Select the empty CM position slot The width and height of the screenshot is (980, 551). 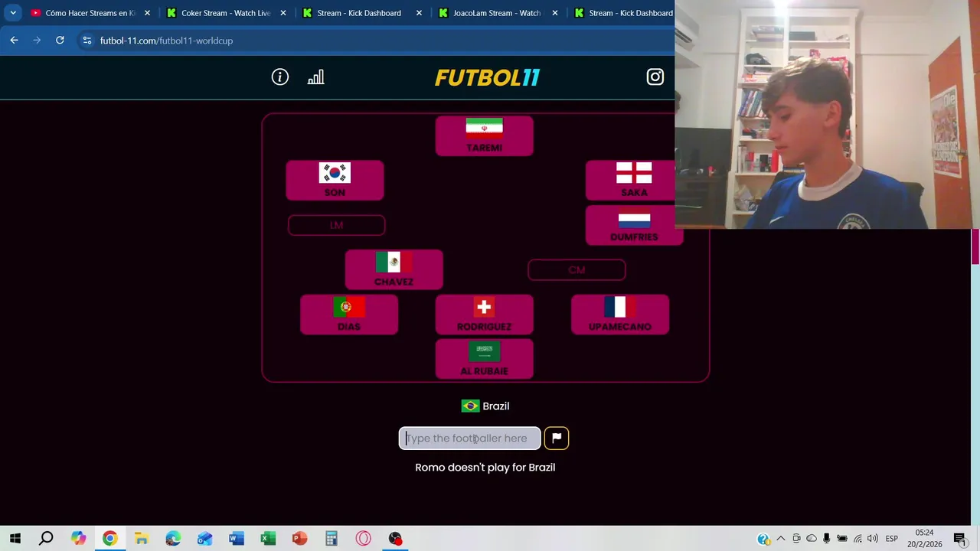tap(577, 269)
